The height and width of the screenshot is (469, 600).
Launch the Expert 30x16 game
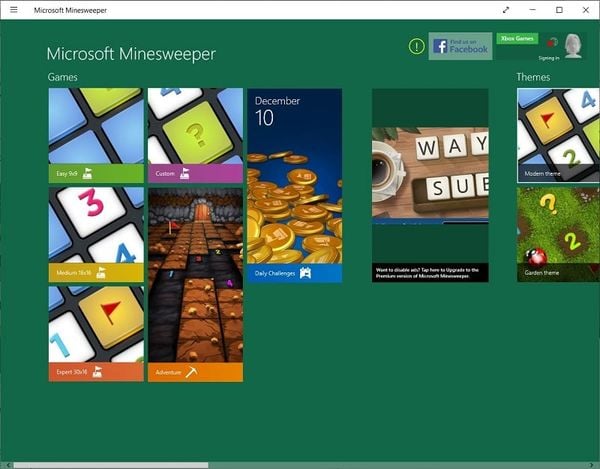[96, 333]
